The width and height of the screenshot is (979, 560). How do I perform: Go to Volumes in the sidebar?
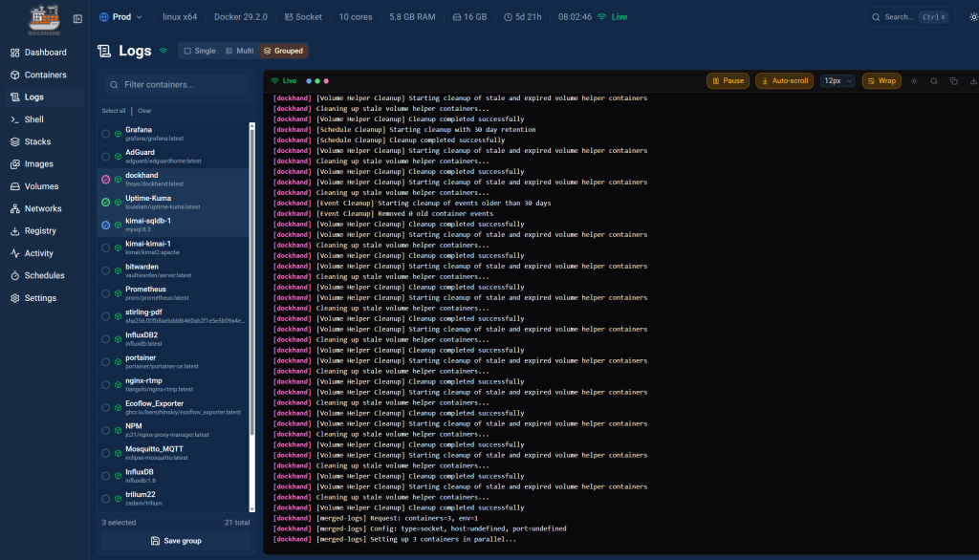tap(41, 186)
